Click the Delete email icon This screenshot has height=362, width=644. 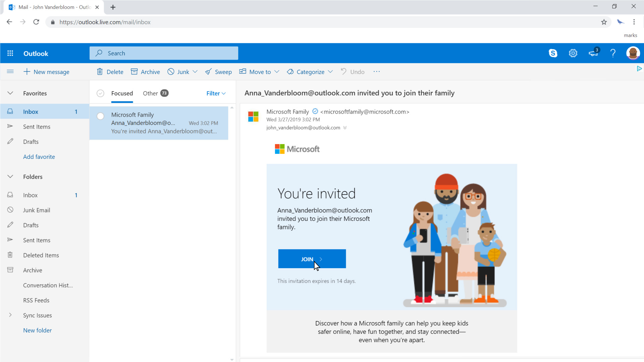[x=100, y=72]
